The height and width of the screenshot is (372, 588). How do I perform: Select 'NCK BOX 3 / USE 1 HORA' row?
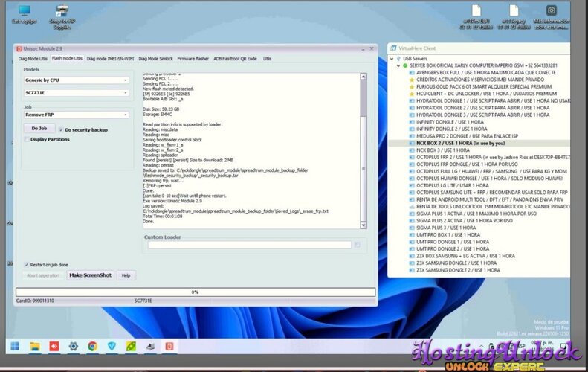pyautogui.click(x=443, y=150)
